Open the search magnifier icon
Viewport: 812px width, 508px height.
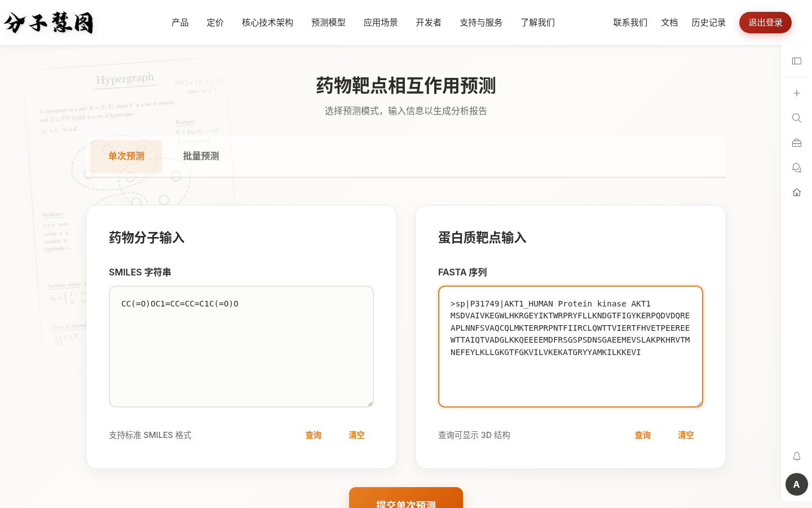pos(797,118)
